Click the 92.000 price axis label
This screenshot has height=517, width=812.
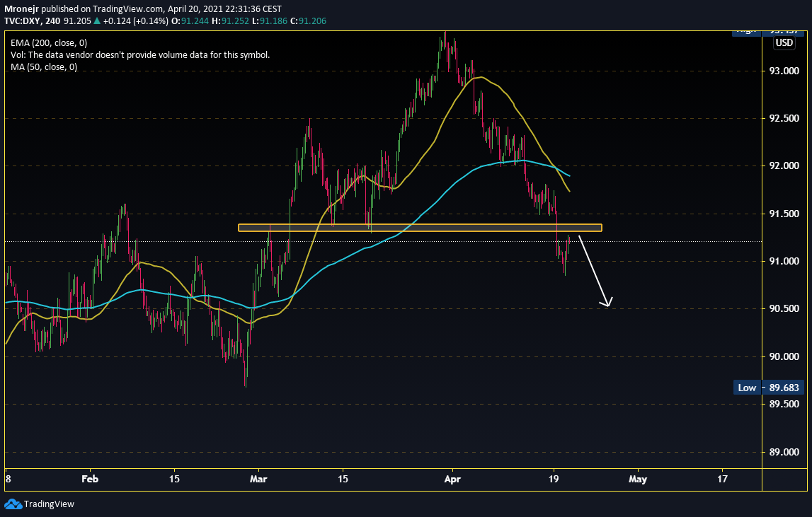click(784, 166)
